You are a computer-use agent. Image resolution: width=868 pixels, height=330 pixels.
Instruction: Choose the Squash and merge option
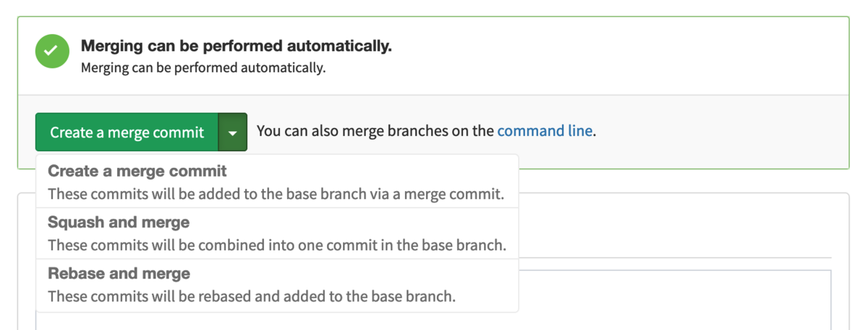(x=277, y=233)
